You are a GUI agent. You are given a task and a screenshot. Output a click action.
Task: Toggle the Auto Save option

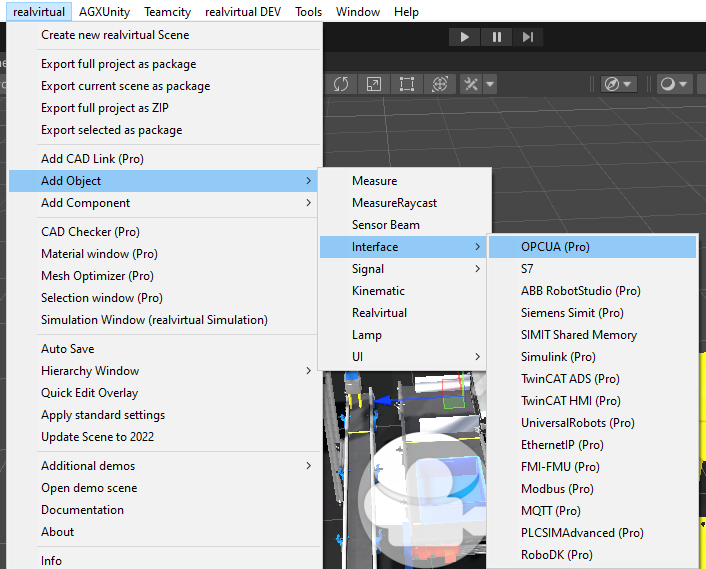(x=68, y=349)
